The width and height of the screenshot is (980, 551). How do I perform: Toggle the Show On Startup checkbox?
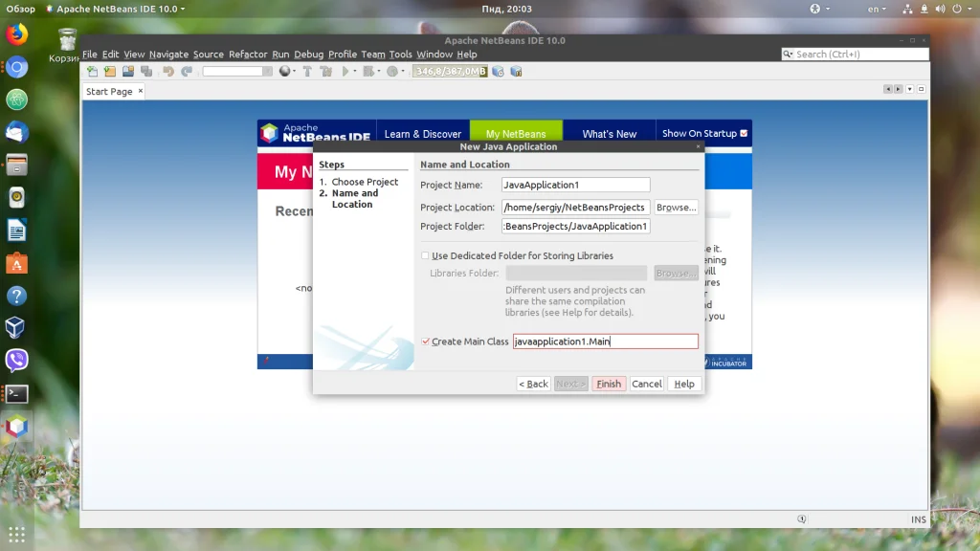point(744,133)
